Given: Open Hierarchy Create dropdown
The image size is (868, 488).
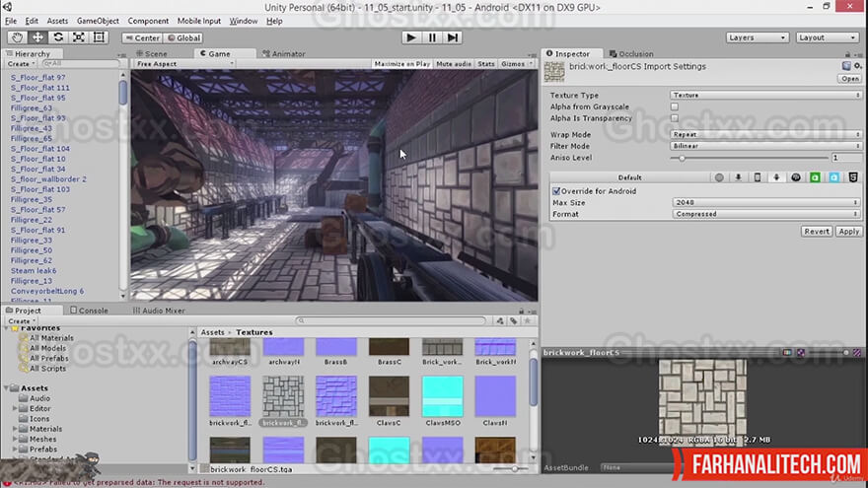Looking at the screenshot, I should point(21,64).
